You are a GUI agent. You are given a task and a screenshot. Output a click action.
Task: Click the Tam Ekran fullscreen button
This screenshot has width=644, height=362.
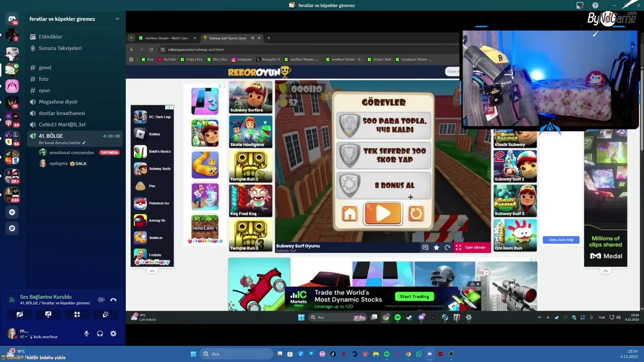(471, 247)
